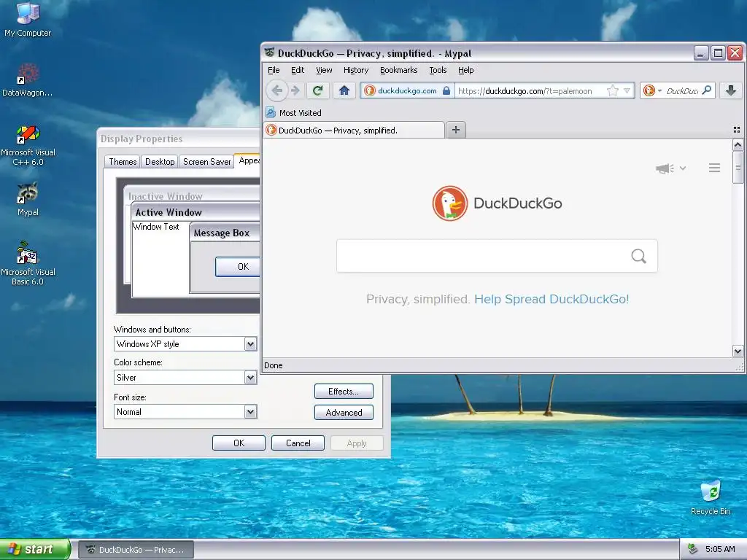Click the Done status bar text

click(x=273, y=365)
